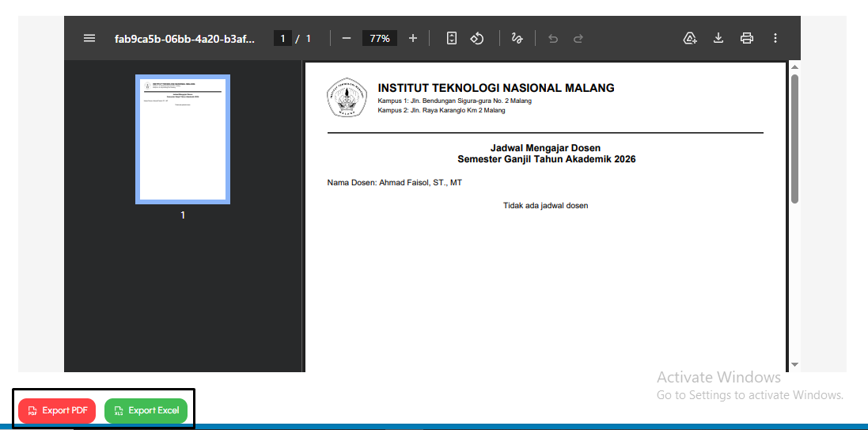Click the current page number field
The height and width of the screenshot is (430, 868).
click(x=282, y=38)
